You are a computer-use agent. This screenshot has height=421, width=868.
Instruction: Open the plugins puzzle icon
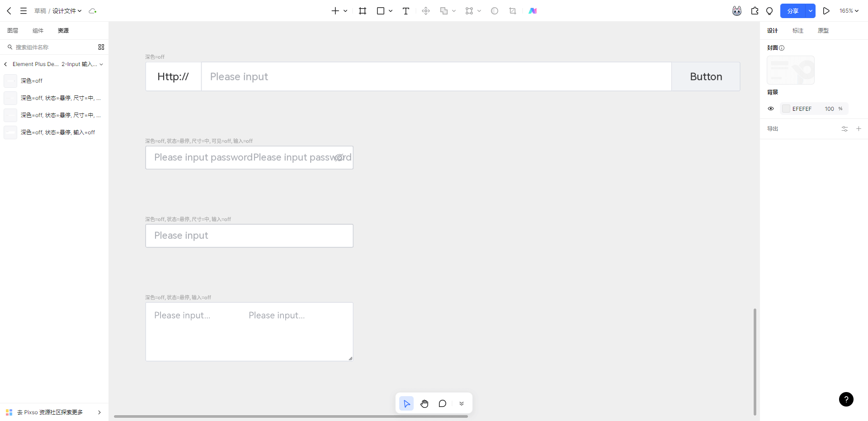[x=755, y=11]
